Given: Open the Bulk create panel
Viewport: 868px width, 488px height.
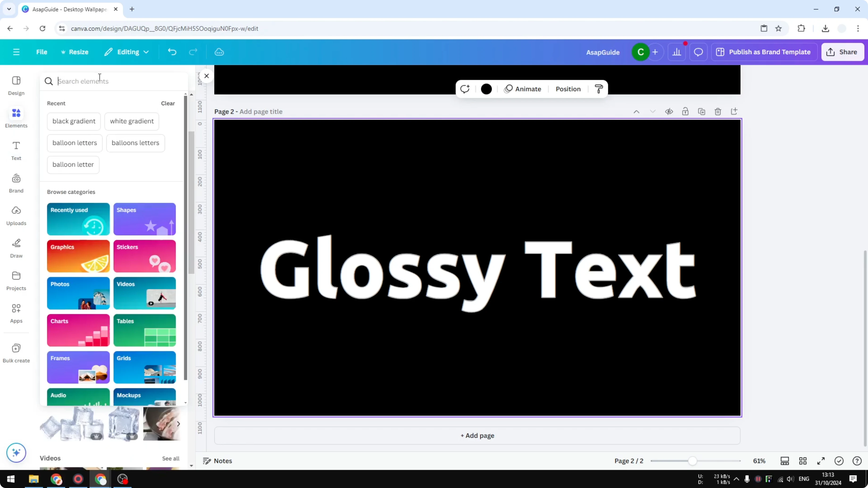Looking at the screenshot, I should point(16,353).
